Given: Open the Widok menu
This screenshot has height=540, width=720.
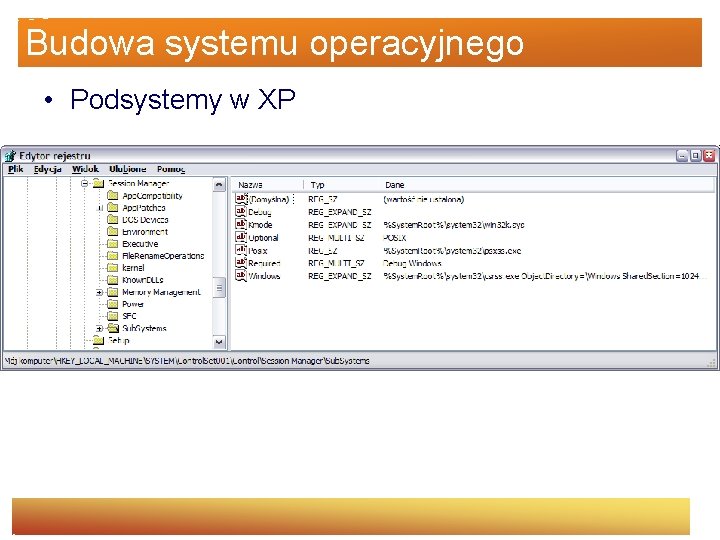Looking at the screenshot, I should pyautogui.click(x=85, y=169).
